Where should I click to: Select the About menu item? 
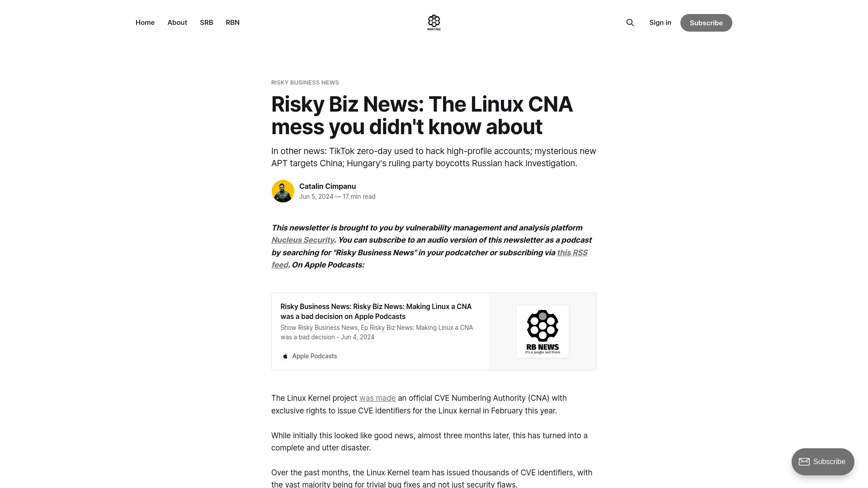coord(176,22)
